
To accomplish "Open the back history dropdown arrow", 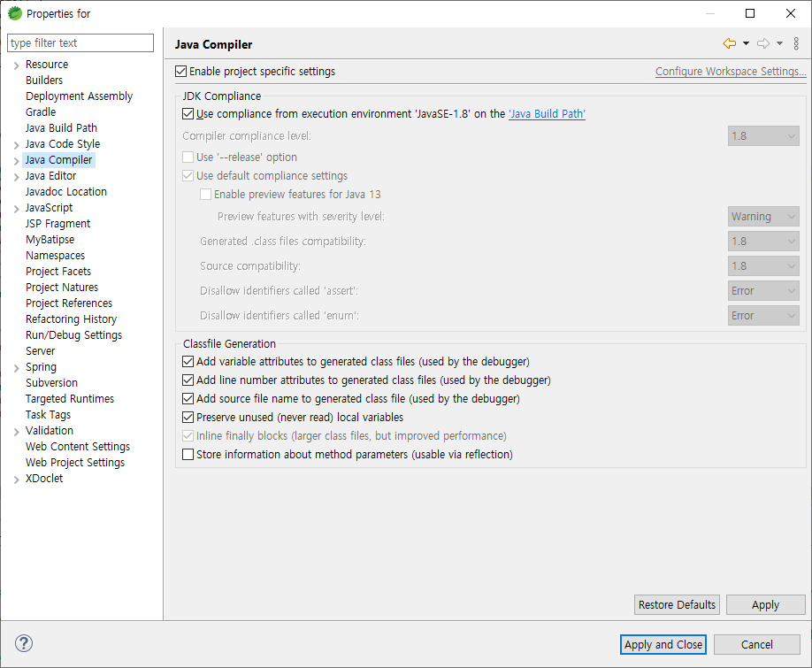I will (746, 43).
